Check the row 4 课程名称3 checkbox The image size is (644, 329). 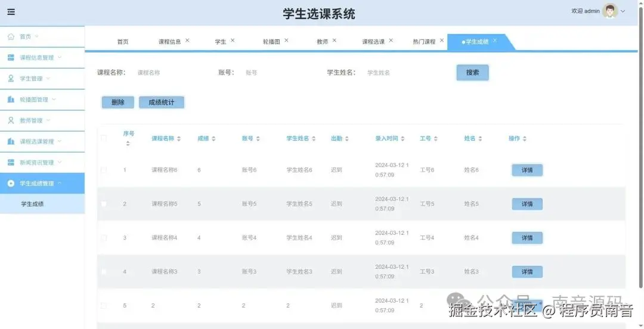point(104,272)
